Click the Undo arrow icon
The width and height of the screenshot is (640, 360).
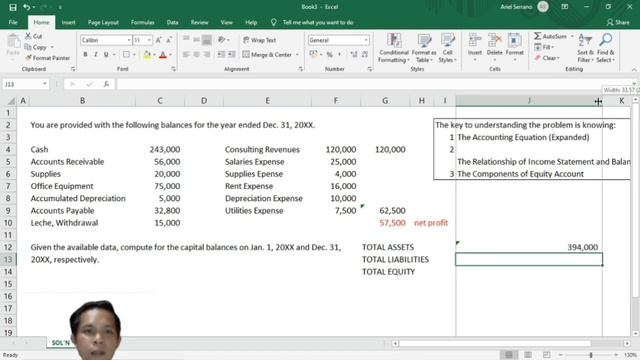pyautogui.click(x=27, y=7)
